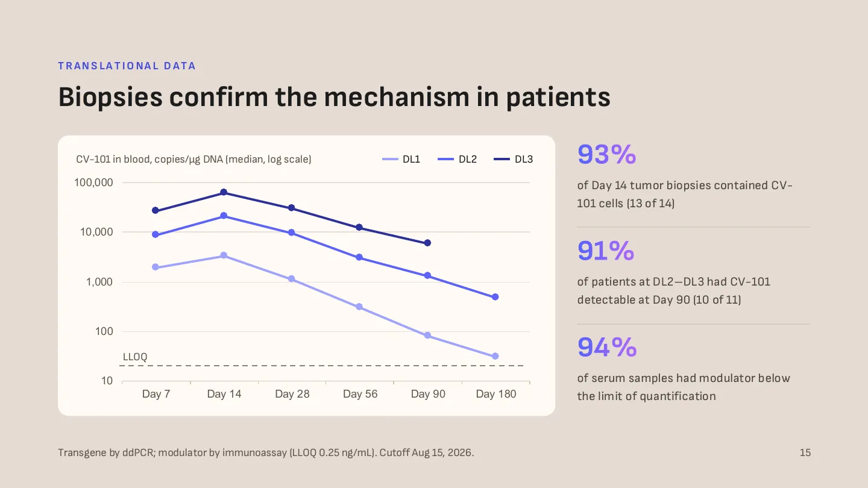Click the DL3 data point at Day 14
Image resolution: width=868 pixels, height=488 pixels.
224,192
